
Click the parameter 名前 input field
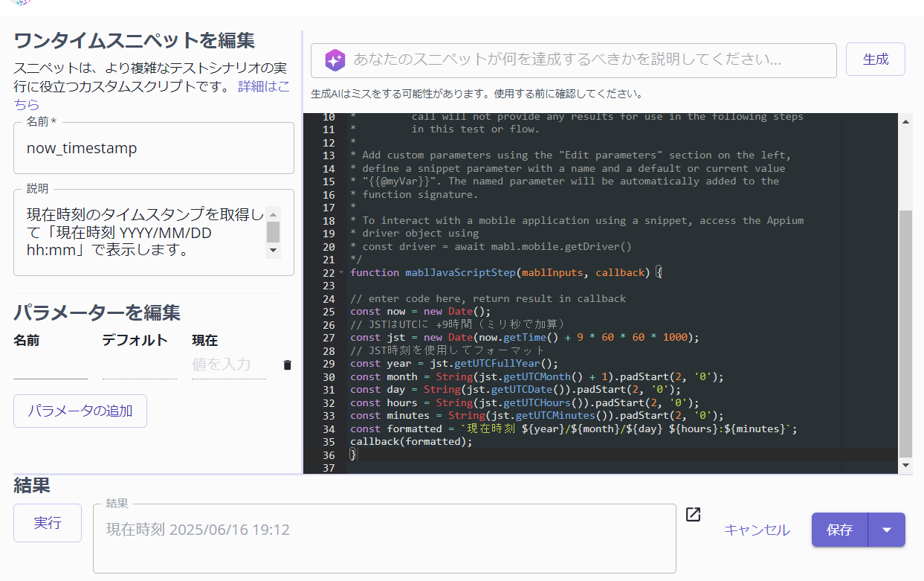click(x=51, y=365)
